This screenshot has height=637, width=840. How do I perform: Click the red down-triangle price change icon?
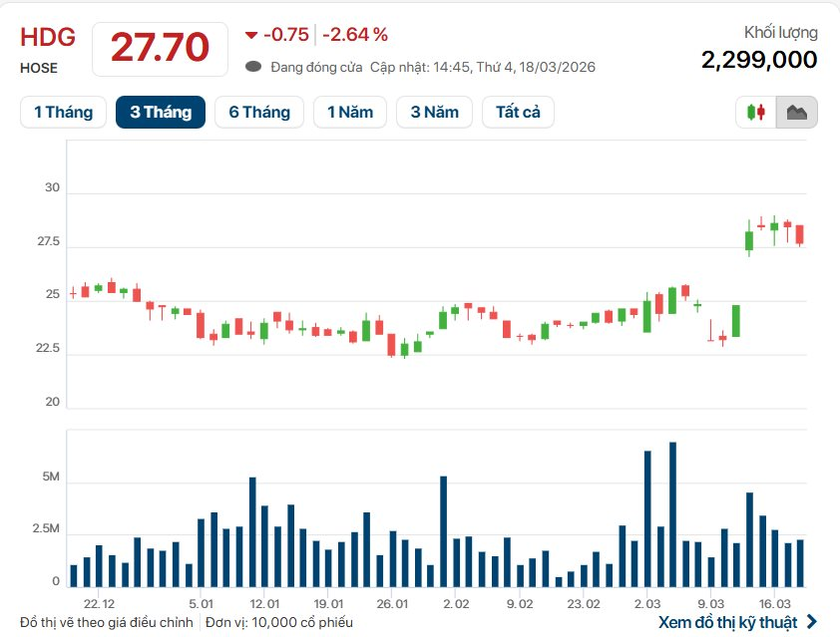250,36
